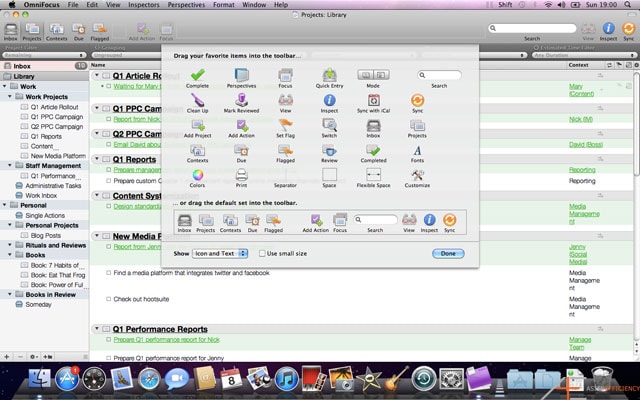Screen dimensions: 640x400
Task: Open the Inspect panel from the main toolbar
Action: click(x=608, y=31)
